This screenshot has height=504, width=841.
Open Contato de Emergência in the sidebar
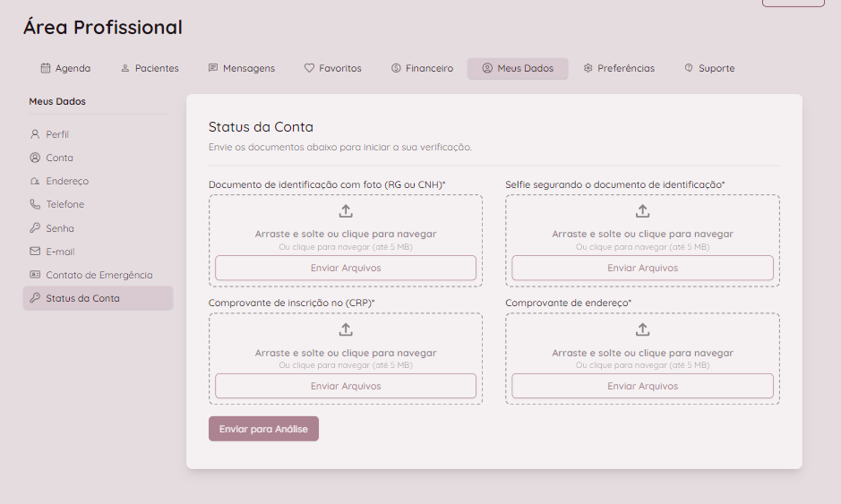point(99,275)
